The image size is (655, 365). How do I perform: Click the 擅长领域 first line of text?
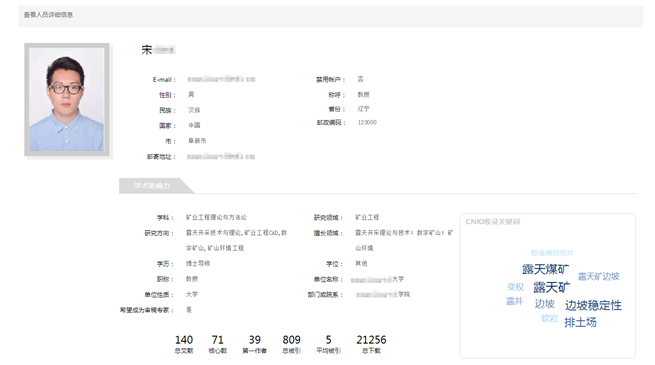(x=404, y=233)
